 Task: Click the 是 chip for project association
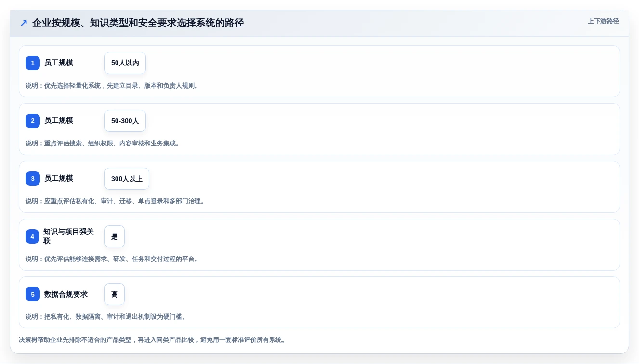(115, 236)
